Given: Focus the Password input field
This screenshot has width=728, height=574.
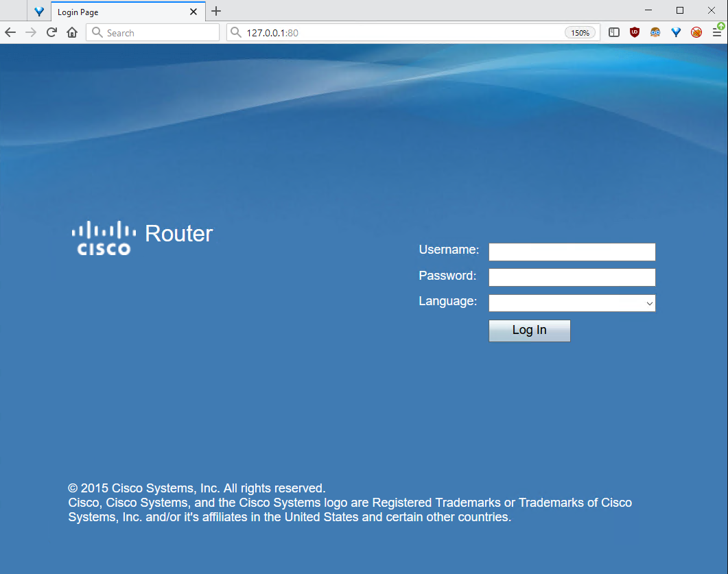Looking at the screenshot, I should pyautogui.click(x=572, y=278).
